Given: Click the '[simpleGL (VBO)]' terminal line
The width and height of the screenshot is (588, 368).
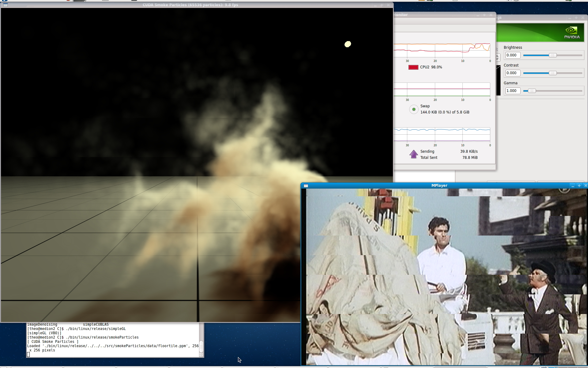Looking at the screenshot, I should [44, 333].
